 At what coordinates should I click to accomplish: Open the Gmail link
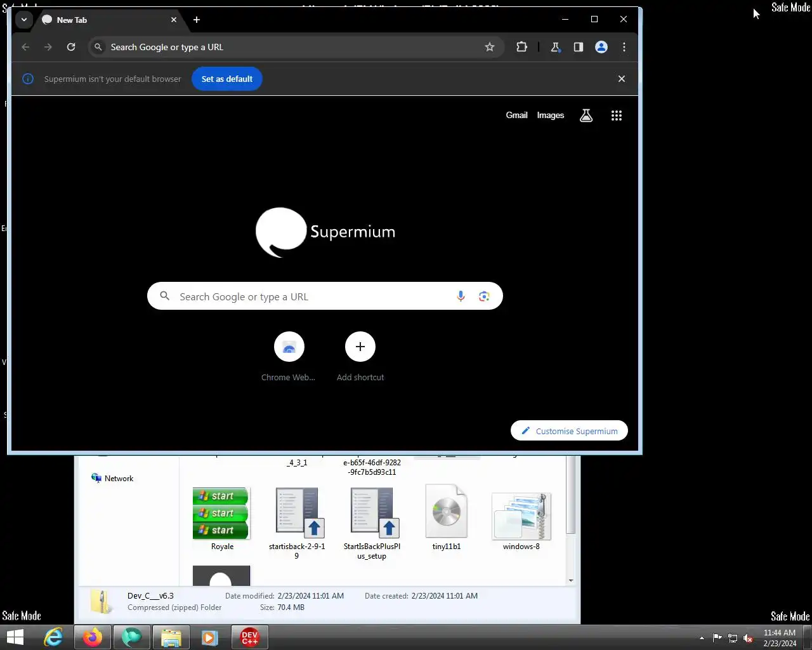coord(516,115)
